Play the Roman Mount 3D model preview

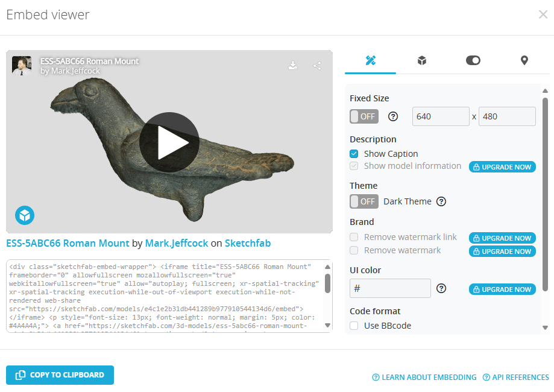(169, 142)
